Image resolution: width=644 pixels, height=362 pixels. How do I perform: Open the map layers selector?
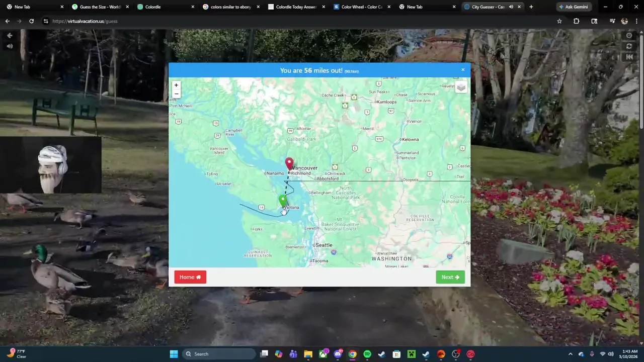click(461, 87)
